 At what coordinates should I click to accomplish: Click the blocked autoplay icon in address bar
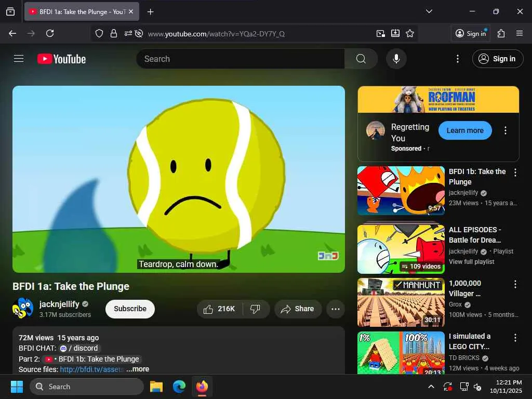[139, 33]
